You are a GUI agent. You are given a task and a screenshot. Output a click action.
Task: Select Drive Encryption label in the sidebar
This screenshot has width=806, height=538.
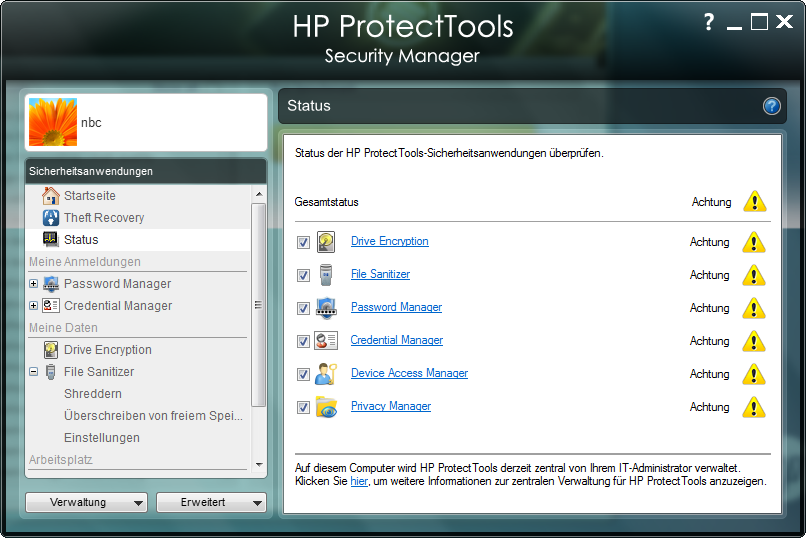(108, 350)
